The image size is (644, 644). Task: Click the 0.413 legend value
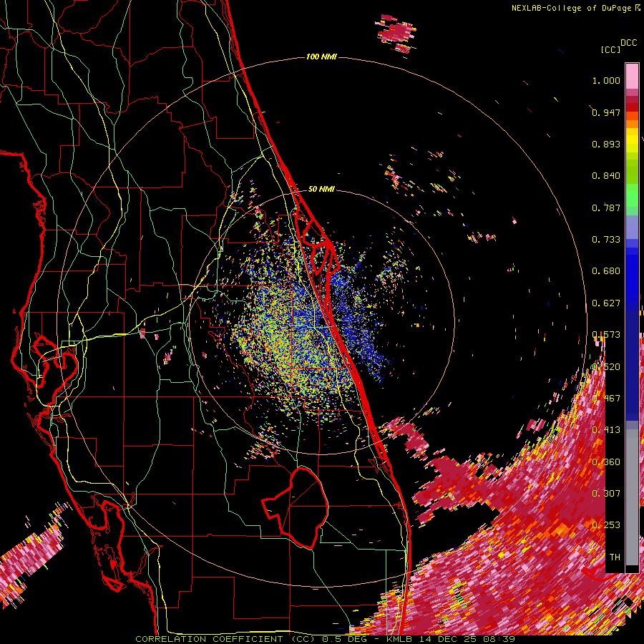(606, 430)
